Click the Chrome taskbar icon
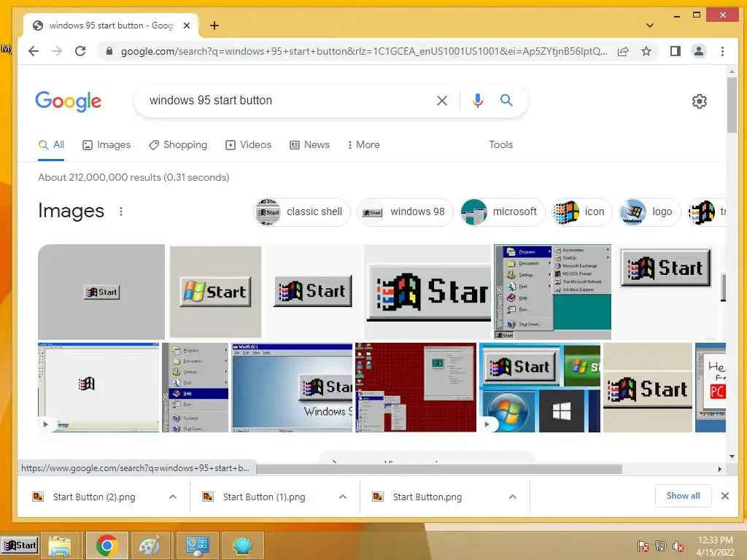This screenshot has height=560, width=747. (x=107, y=545)
